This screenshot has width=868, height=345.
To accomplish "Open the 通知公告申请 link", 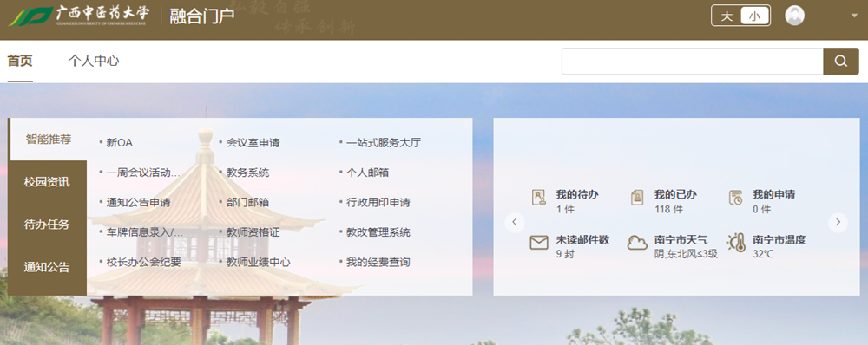I will [138, 202].
